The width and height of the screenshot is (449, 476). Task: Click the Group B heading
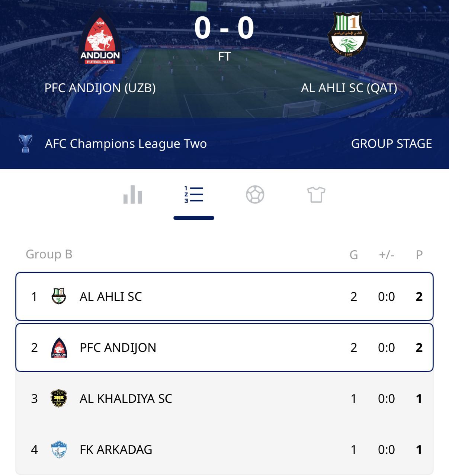(49, 254)
